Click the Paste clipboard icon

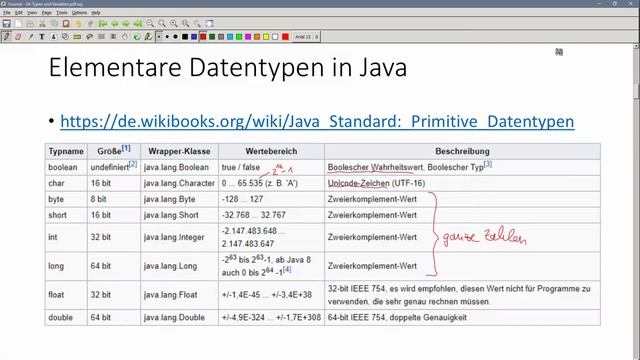(66, 24)
